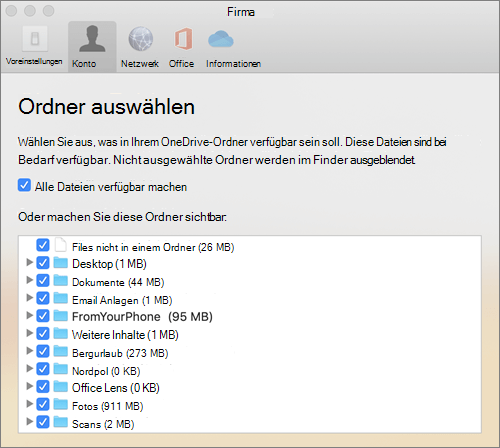The image size is (500, 448).
Task: Click the Dokumente folder icon
Action: [x=61, y=280]
